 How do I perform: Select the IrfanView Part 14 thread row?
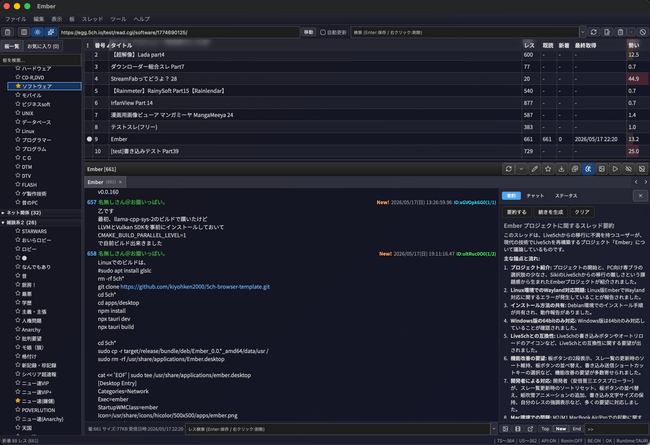pos(367,103)
